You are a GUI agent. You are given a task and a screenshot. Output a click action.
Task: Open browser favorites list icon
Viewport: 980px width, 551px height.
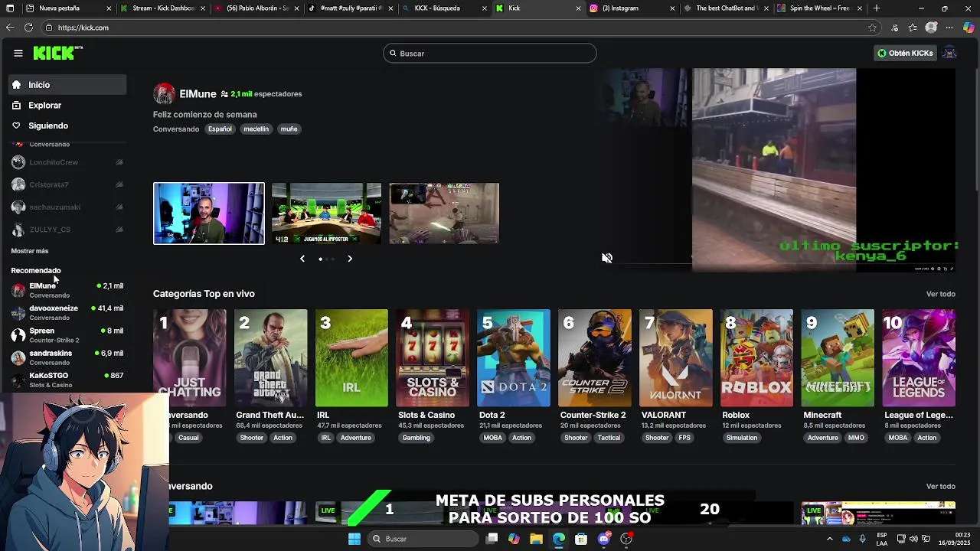click(913, 28)
